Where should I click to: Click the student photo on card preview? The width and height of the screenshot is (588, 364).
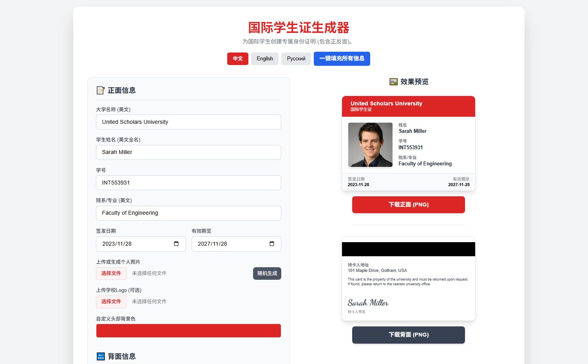(x=370, y=145)
